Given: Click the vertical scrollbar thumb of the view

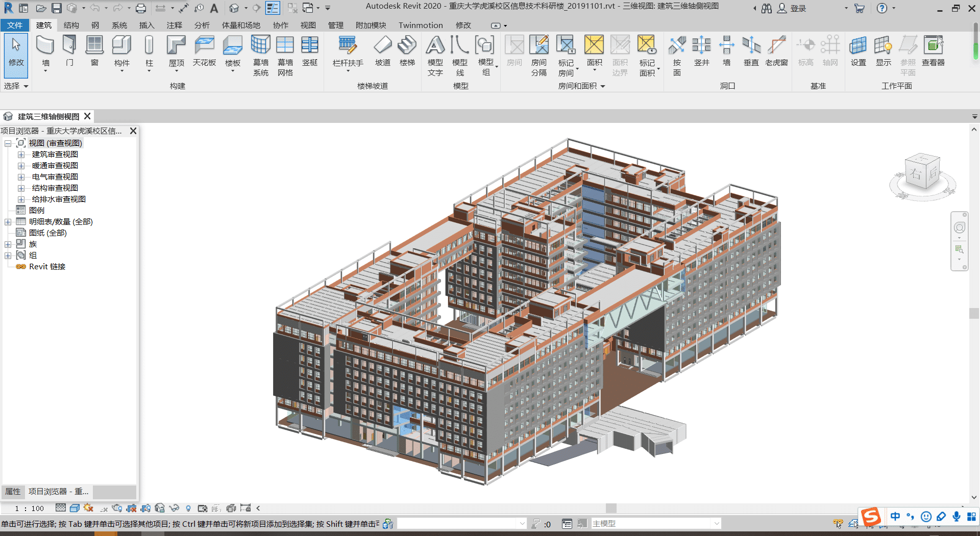Looking at the screenshot, I should (974, 313).
